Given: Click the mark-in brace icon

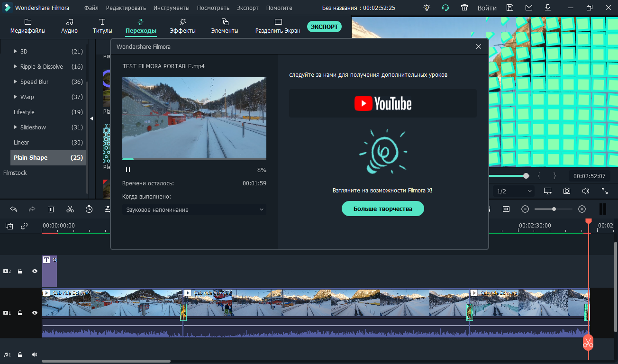Looking at the screenshot, I should click(539, 176).
